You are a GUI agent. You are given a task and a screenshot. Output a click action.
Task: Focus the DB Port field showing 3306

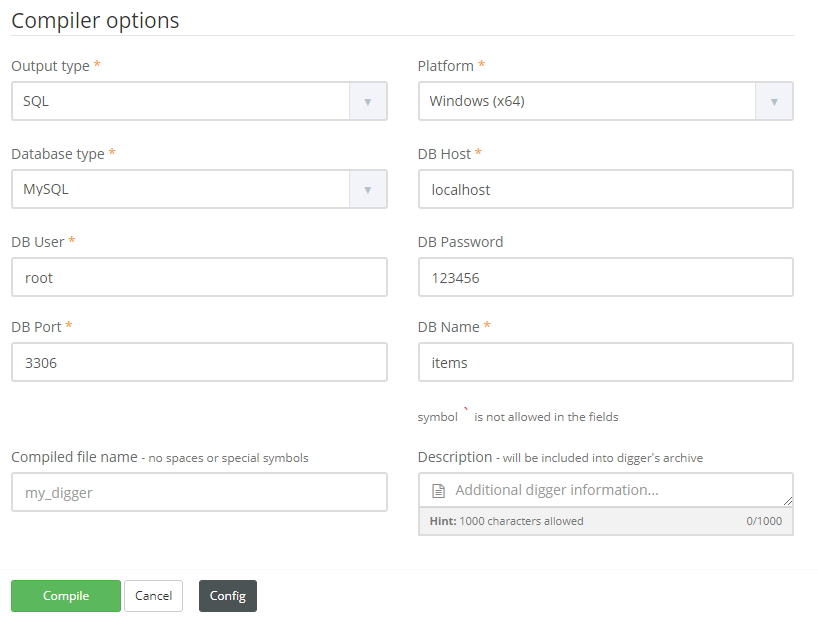pyautogui.click(x=199, y=362)
